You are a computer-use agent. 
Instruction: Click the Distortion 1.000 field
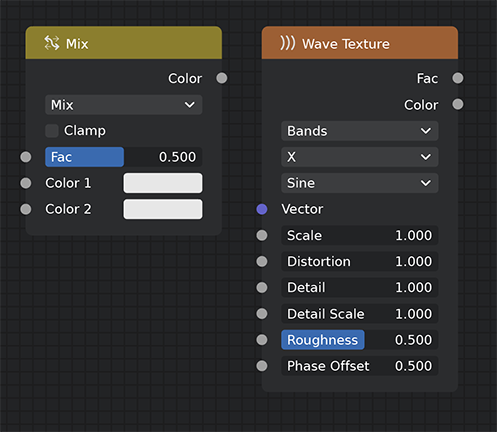click(x=360, y=261)
